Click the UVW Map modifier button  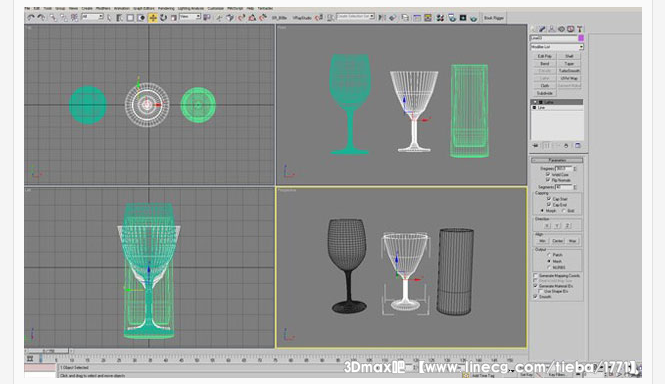[x=569, y=78]
